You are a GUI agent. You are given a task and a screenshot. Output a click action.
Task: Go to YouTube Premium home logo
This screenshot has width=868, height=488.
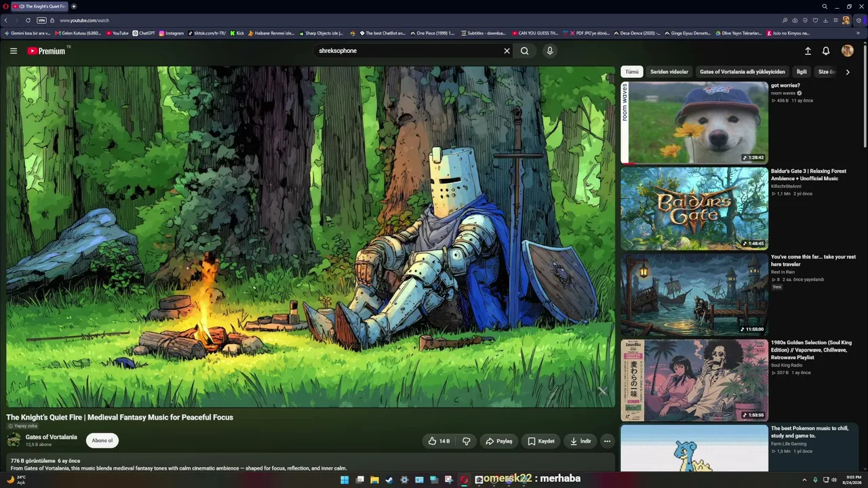tap(48, 51)
